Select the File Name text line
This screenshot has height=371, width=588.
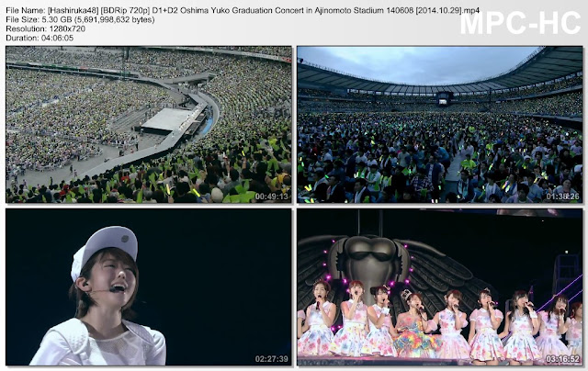[243, 10]
